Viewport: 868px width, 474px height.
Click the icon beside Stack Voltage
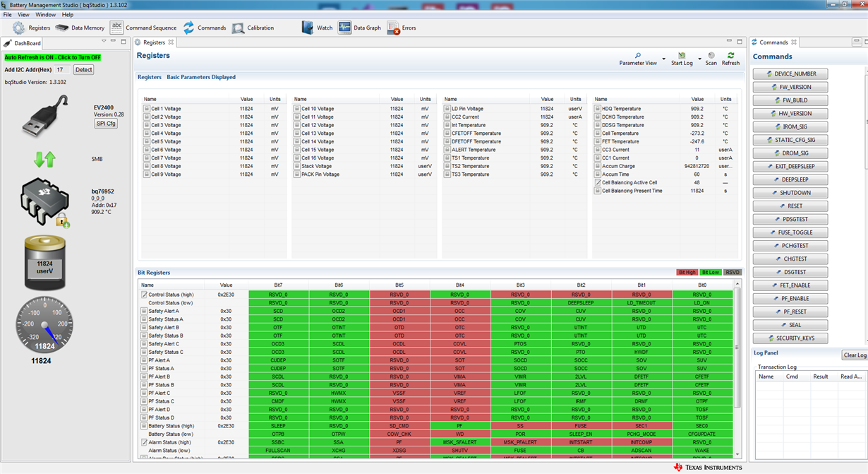click(297, 166)
